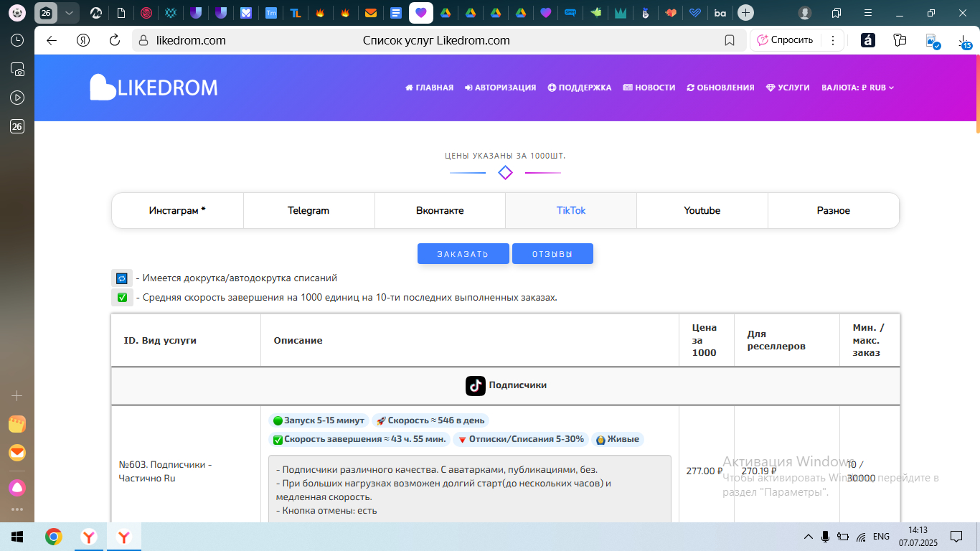Open the ПОДДЕРЖКА menu item
Viewport: 980px width, 551px height.
tap(580, 88)
